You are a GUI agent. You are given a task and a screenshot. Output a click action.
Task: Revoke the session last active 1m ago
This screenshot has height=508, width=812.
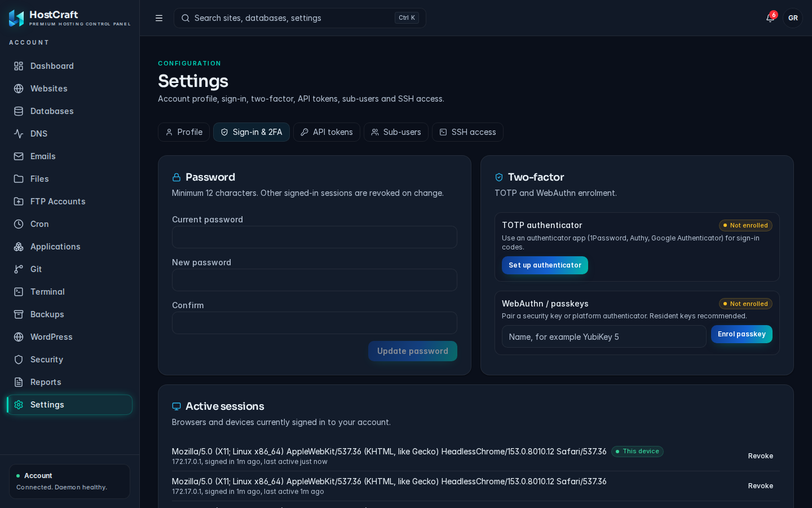click(761, 486)
